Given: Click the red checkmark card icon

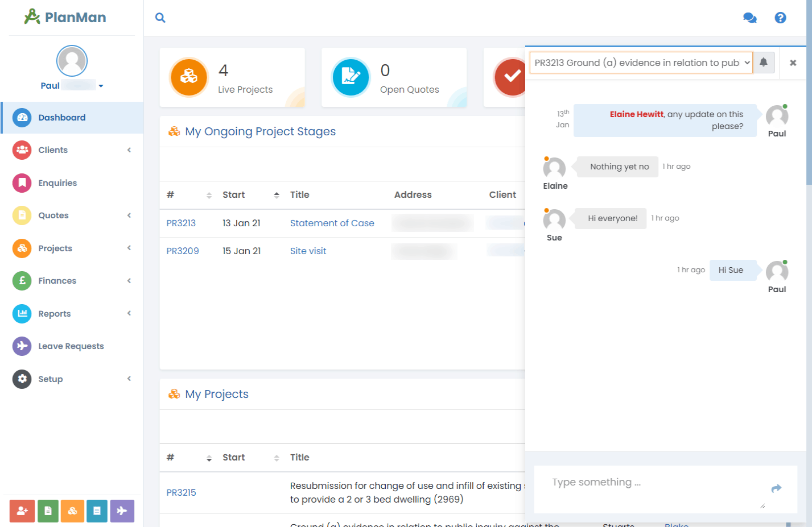Looking at the screenshot, I should point(510,77).
